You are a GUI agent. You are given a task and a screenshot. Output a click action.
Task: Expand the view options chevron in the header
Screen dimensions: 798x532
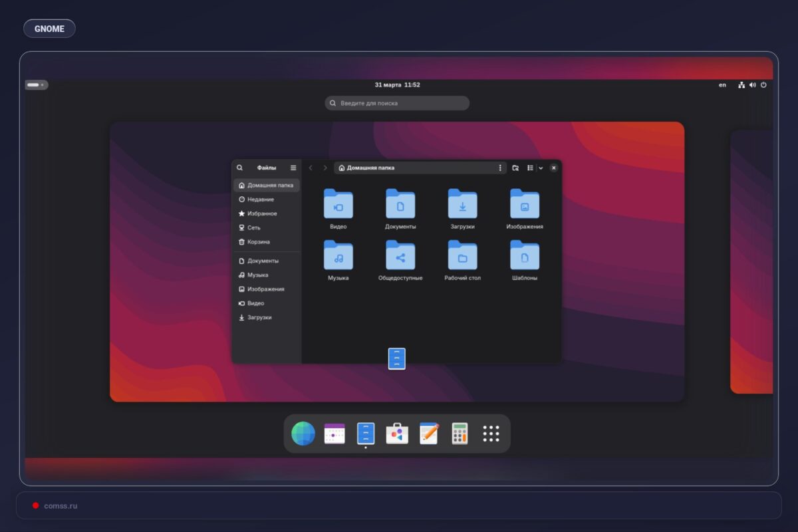[541, 168]
